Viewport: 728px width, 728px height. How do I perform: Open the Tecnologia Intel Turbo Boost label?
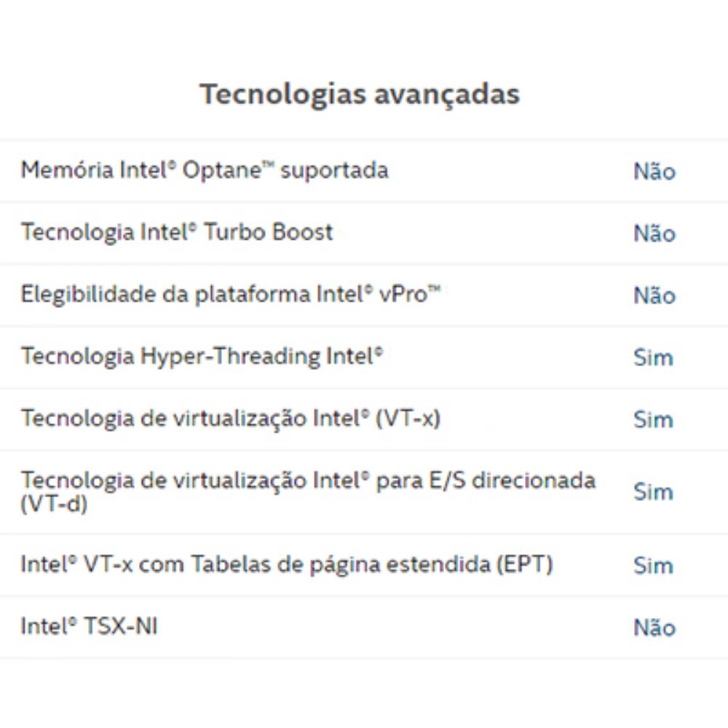pos(177,232)
